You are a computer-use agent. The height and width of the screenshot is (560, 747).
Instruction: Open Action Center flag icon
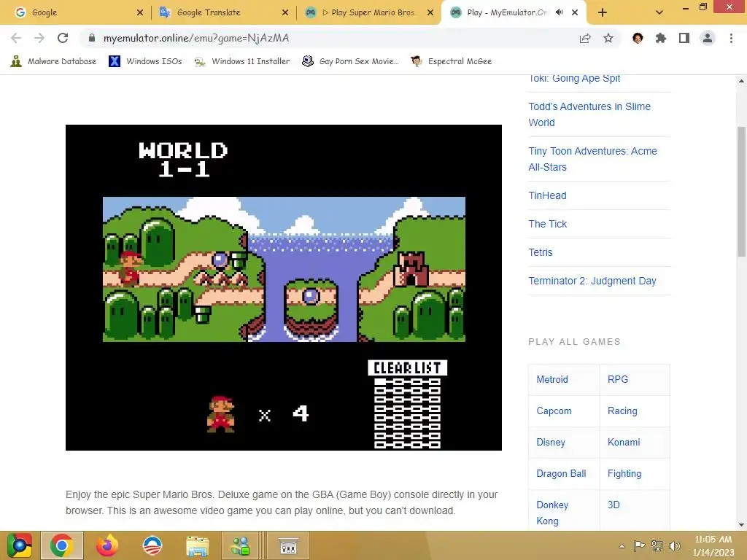point(639,545)
